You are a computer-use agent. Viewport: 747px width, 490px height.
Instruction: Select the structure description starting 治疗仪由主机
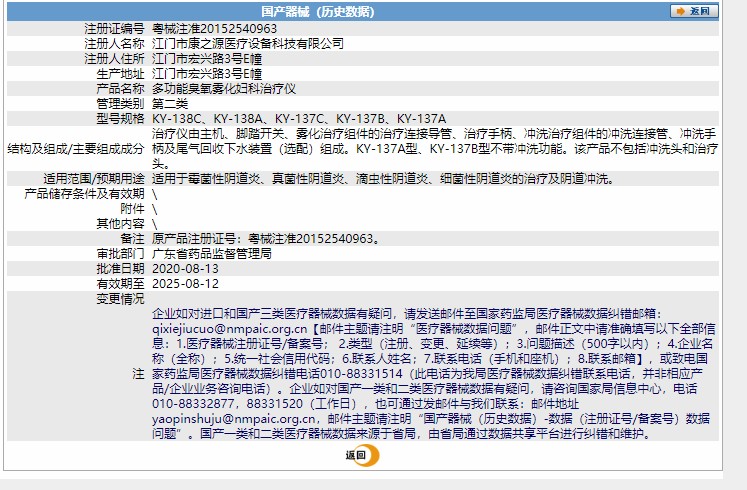[434, 149]
